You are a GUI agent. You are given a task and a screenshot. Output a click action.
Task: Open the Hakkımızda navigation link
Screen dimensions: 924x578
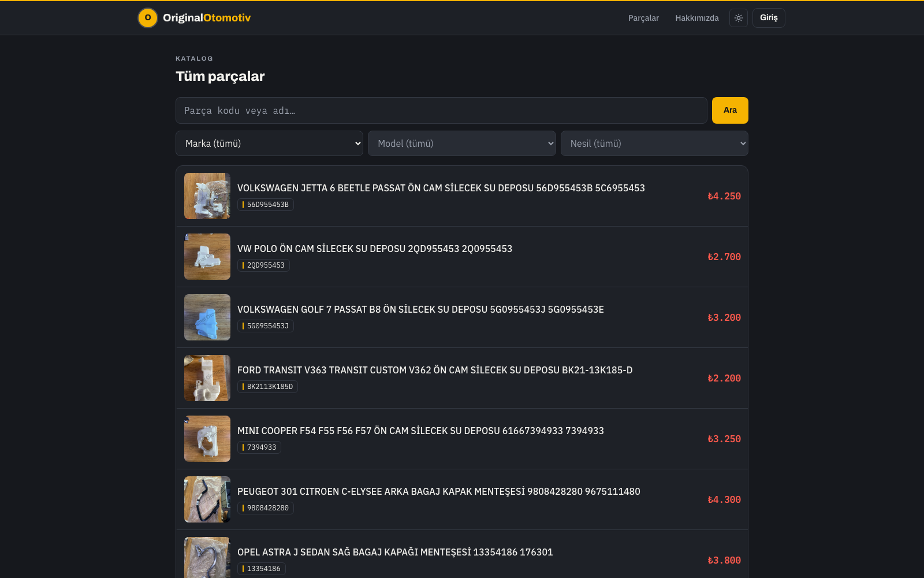(x=697, y=18)
